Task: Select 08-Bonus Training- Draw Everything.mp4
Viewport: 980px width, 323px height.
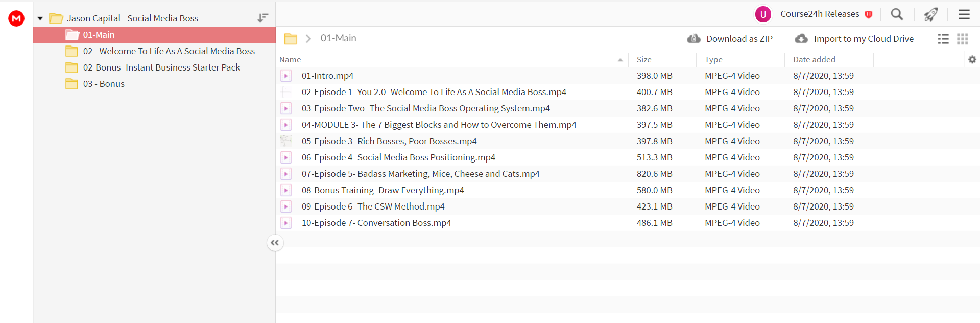Action: click(383, 190)
